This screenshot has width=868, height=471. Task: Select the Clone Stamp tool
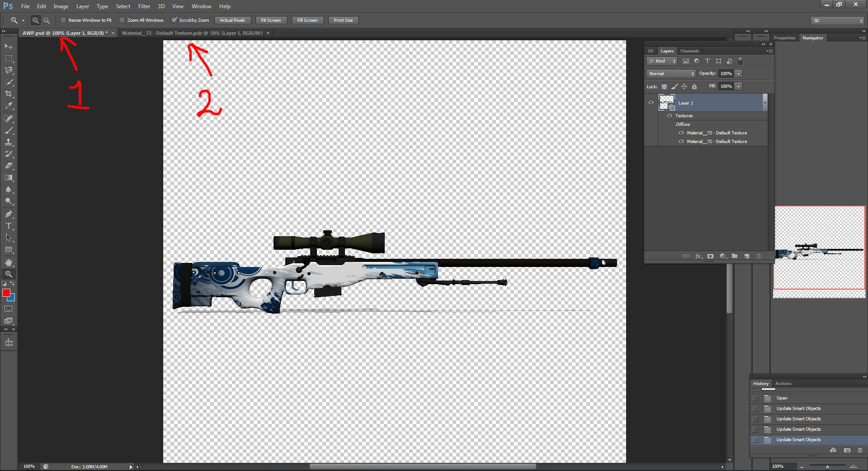pos(9,142)
